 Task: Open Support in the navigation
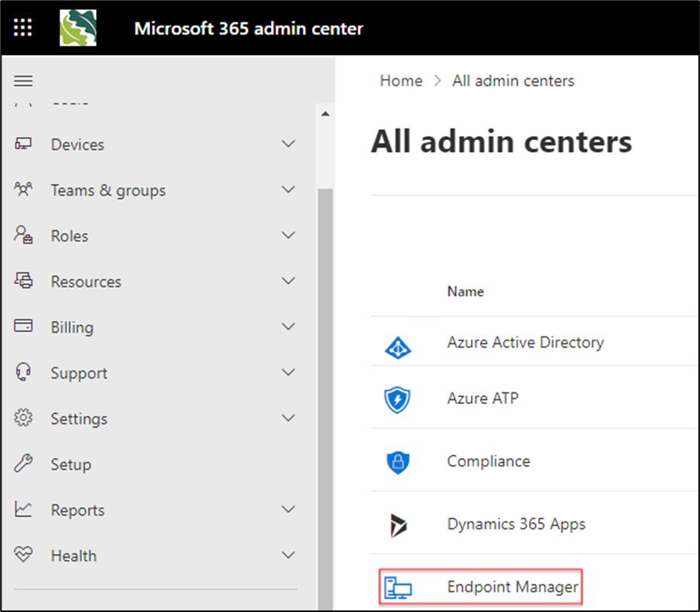78,374
